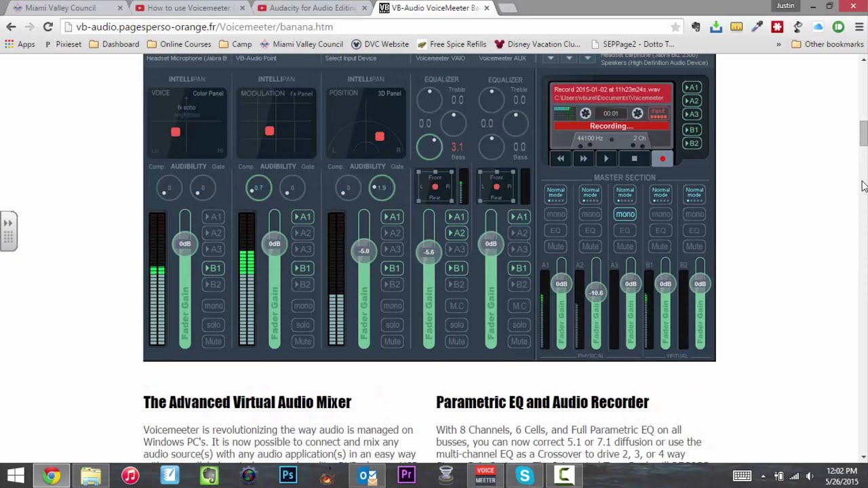
Task: Expand Camp bookmark folder
Action: [235, 44]
